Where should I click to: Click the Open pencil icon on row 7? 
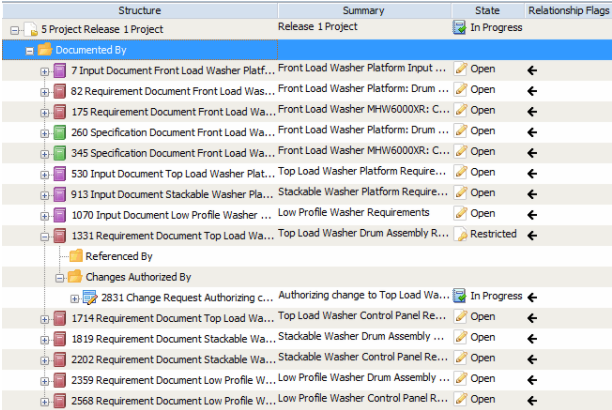pos(461,69)
